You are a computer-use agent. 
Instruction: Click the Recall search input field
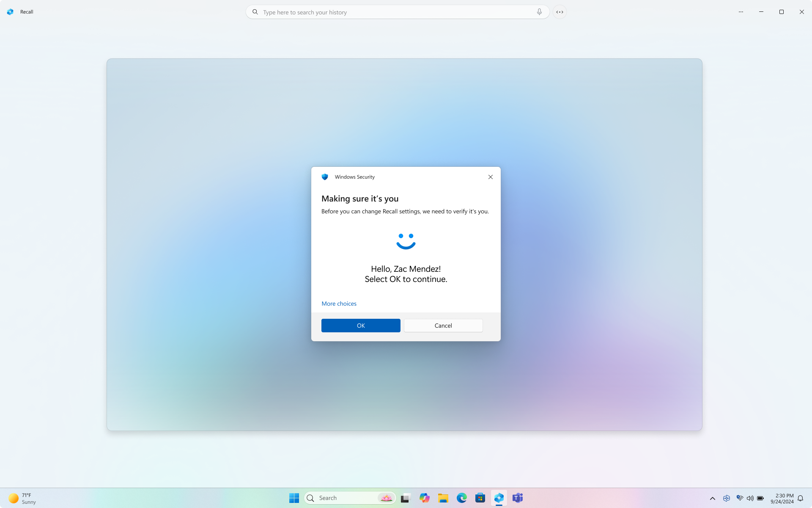[x=397, y=12]
